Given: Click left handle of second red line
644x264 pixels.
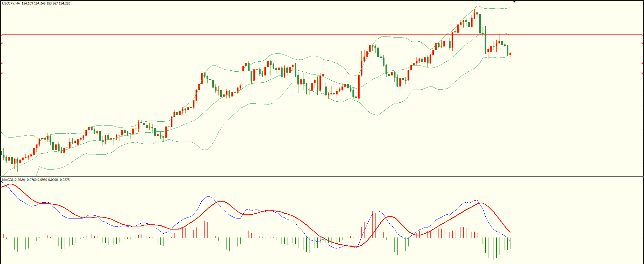Looking at the screenshot, I should point(1,43).
